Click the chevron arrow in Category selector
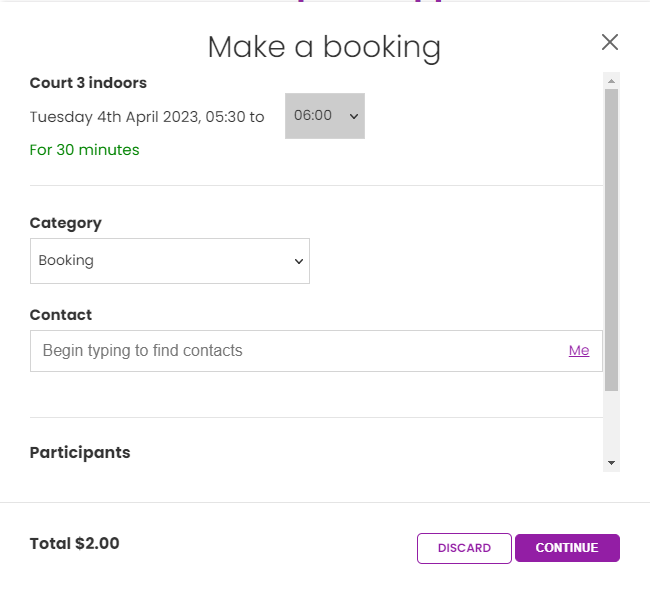 click(298, 261)
